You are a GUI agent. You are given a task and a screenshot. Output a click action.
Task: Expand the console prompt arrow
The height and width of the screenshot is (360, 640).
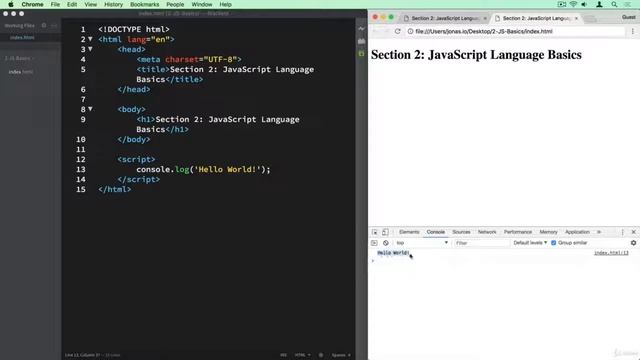[x=373, y=261]
